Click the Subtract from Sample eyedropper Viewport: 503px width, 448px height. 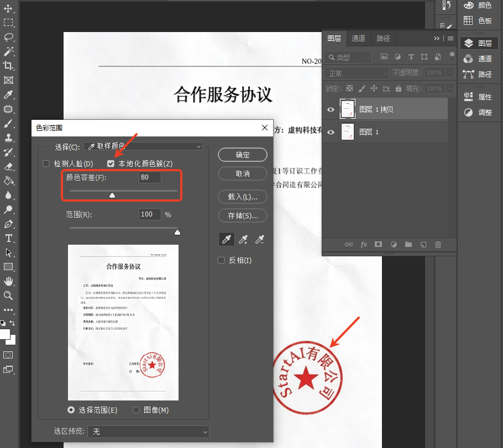[260, 239]
